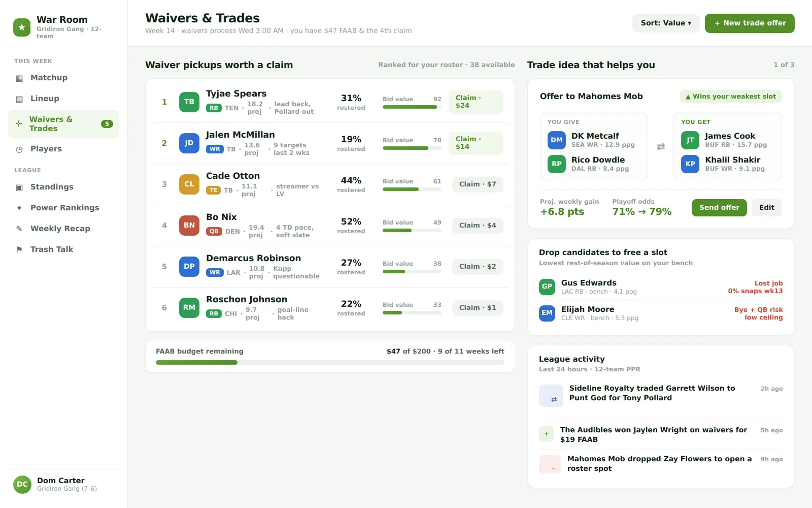Send offer to Mahomes Mob

[x=719, y=207]
